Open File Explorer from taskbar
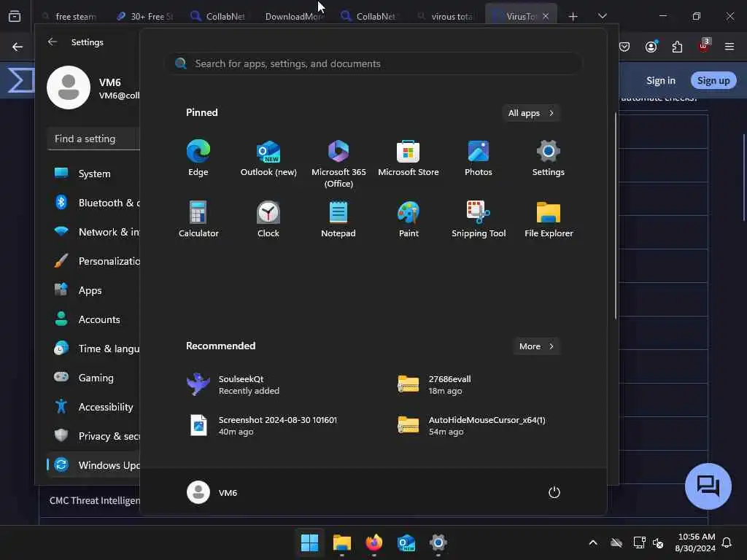Screen dimensions: 747x560 (341, 542)
